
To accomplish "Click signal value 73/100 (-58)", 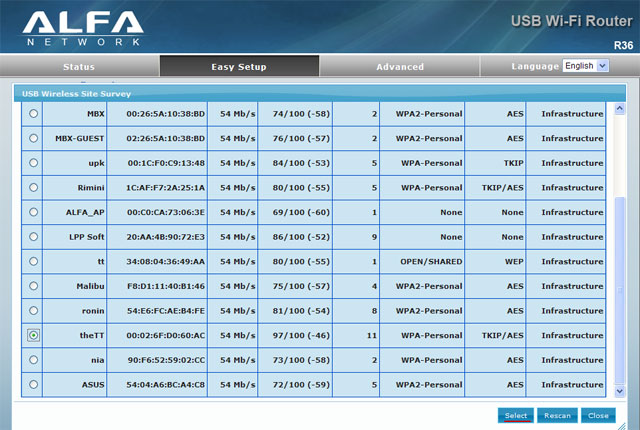I will pos(301,360).
